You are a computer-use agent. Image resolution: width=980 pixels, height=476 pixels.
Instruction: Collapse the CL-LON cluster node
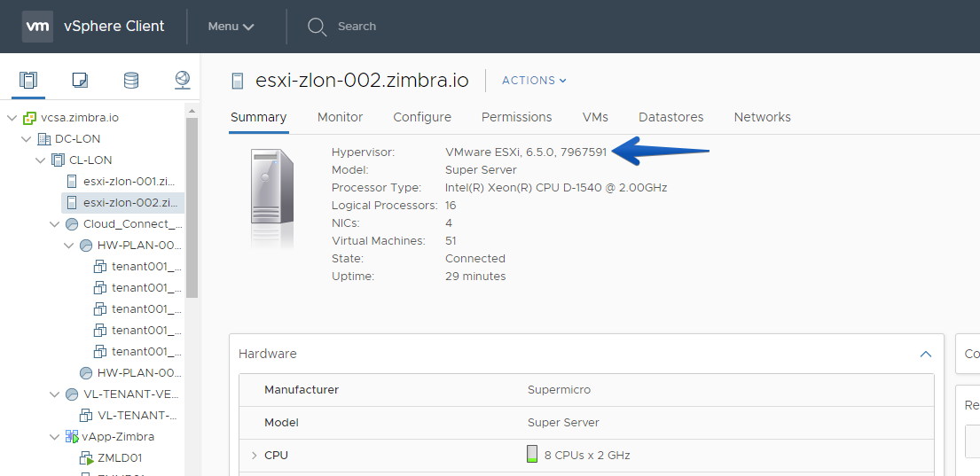[41, 160]
